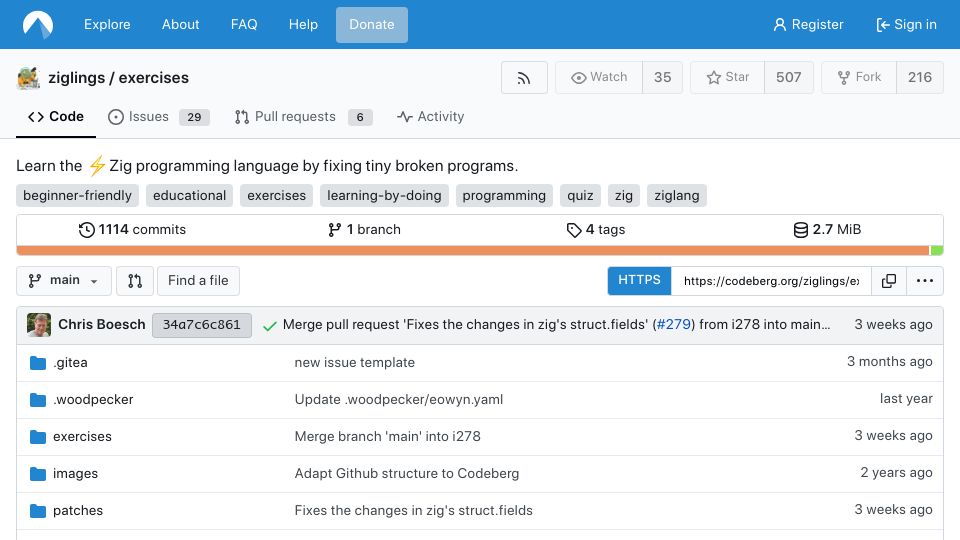Click the images folder icon
The height and width of the screenshot is (540, 960).
click(x=38, y=474)
